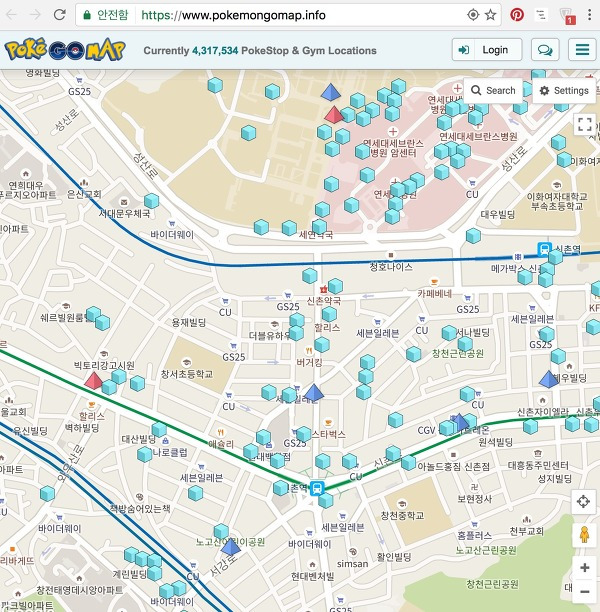This screenshot has height=612, width=600.
Task: Open the map Search button
Action: (x=493, y=91)
